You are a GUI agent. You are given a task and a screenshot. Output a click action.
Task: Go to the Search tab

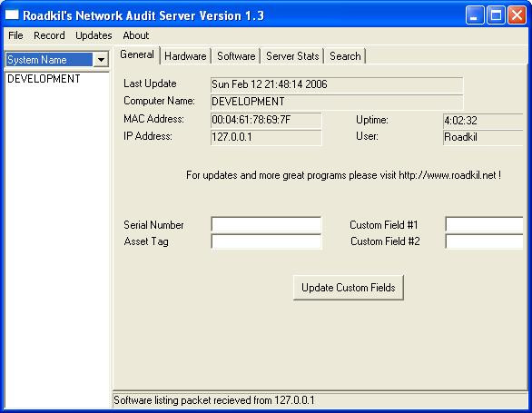coord(345,56)
